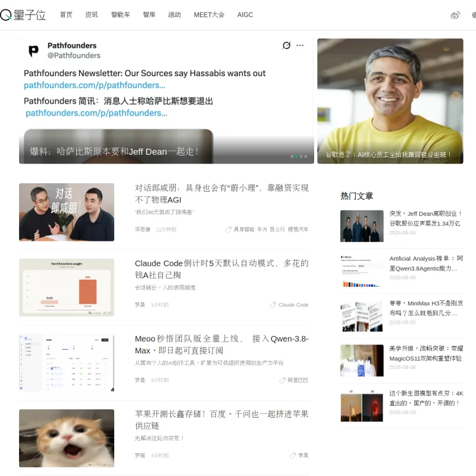
Task: Click the 阿里巴巴 tag
Action: click(x=298, y=380)
